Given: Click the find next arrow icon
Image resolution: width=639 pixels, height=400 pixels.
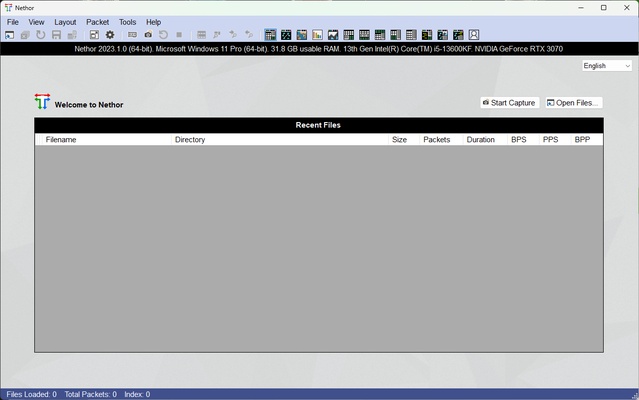Looking at the screenshot, I should click(233, 35).
